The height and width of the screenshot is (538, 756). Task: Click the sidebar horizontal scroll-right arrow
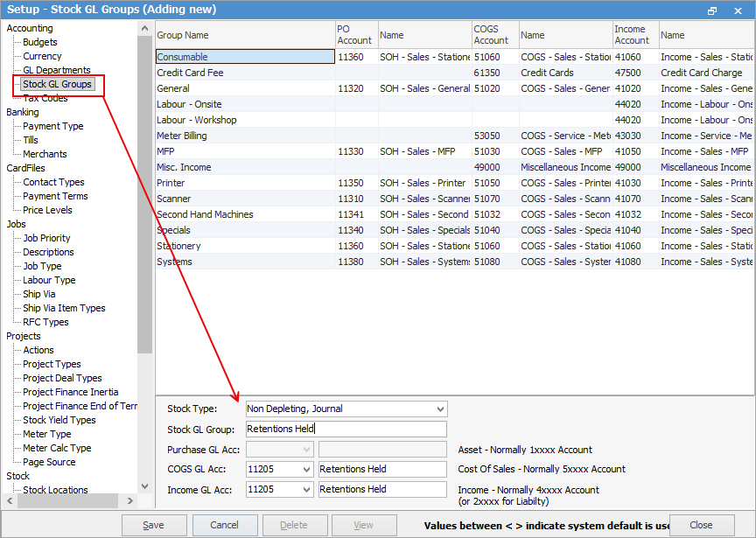tap(131, 501)
